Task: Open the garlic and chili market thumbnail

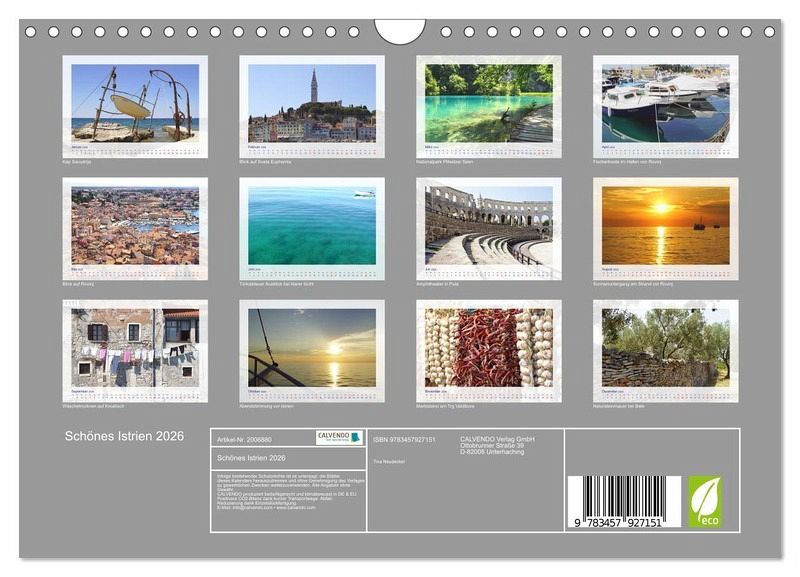Action: pos(489,351)
